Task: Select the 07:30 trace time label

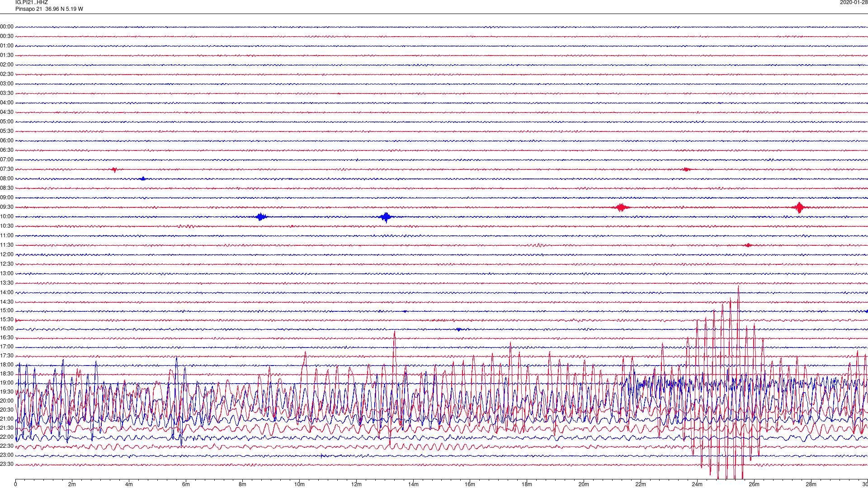Action: coord(7,169)
